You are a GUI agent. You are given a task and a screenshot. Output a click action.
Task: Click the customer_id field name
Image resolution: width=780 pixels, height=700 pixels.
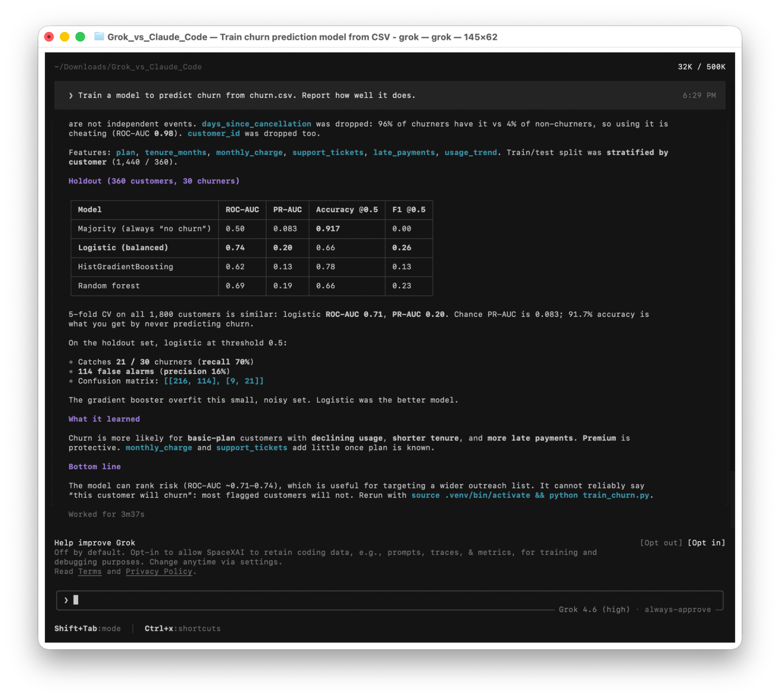(x=214, y=133)
